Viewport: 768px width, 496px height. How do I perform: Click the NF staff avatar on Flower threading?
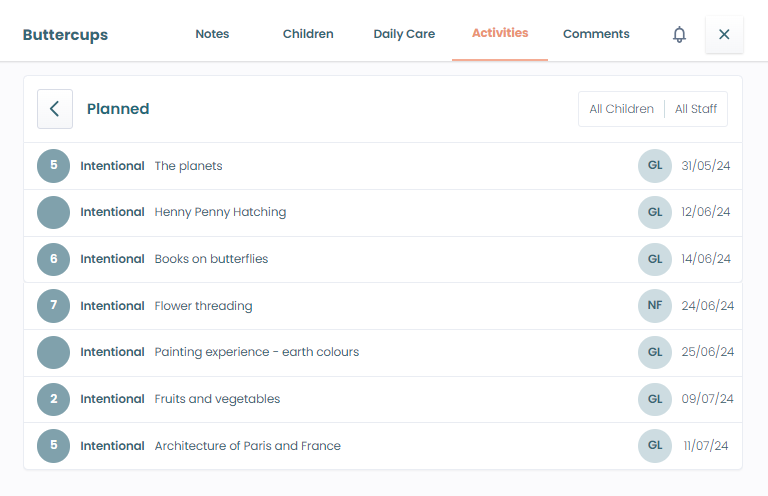pyautogui.click(x=655, y=306)
